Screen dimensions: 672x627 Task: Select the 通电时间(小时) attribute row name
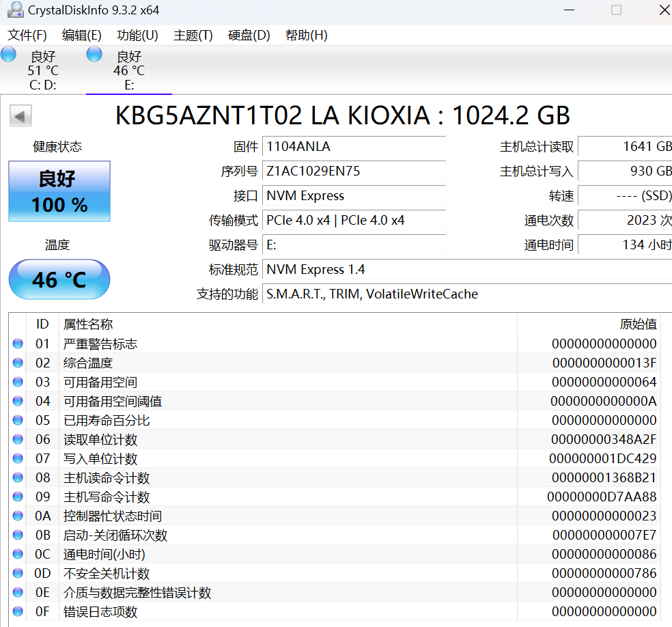point(104,554)
